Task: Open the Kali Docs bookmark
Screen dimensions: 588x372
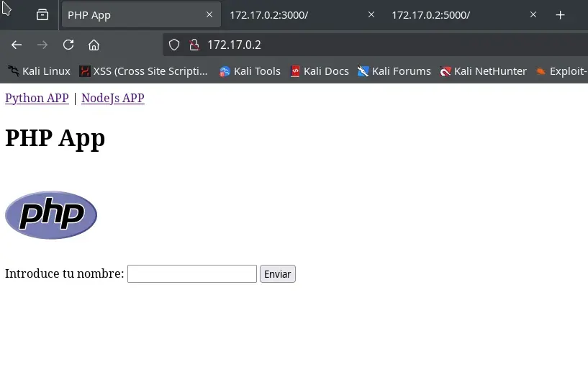Action: click(320, 71)
